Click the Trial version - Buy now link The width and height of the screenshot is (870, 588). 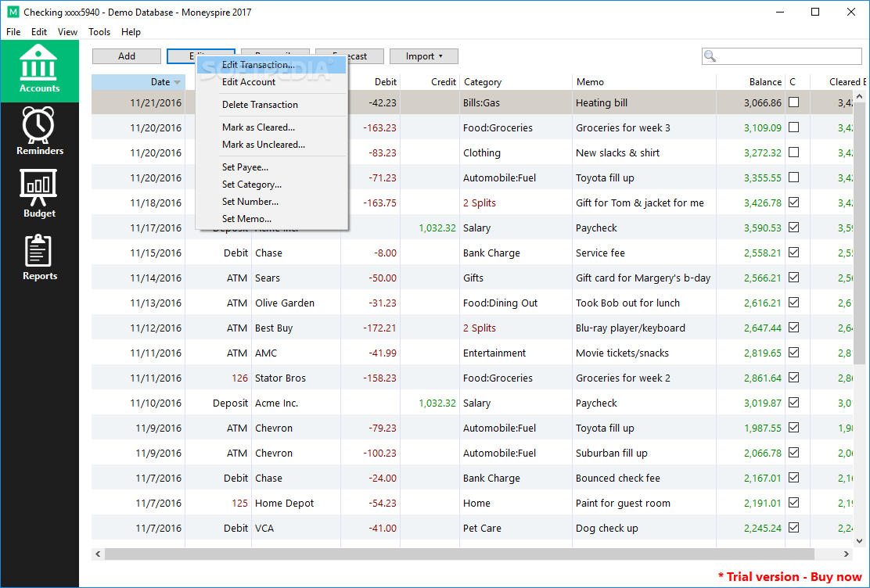(790, 577)
